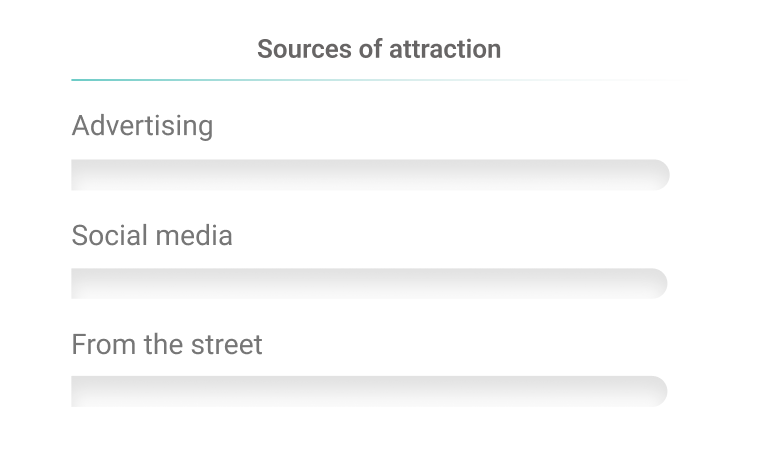Click the Social media progress bar
The width and height of the screenshot is (757, 449).
click(369, 283)
